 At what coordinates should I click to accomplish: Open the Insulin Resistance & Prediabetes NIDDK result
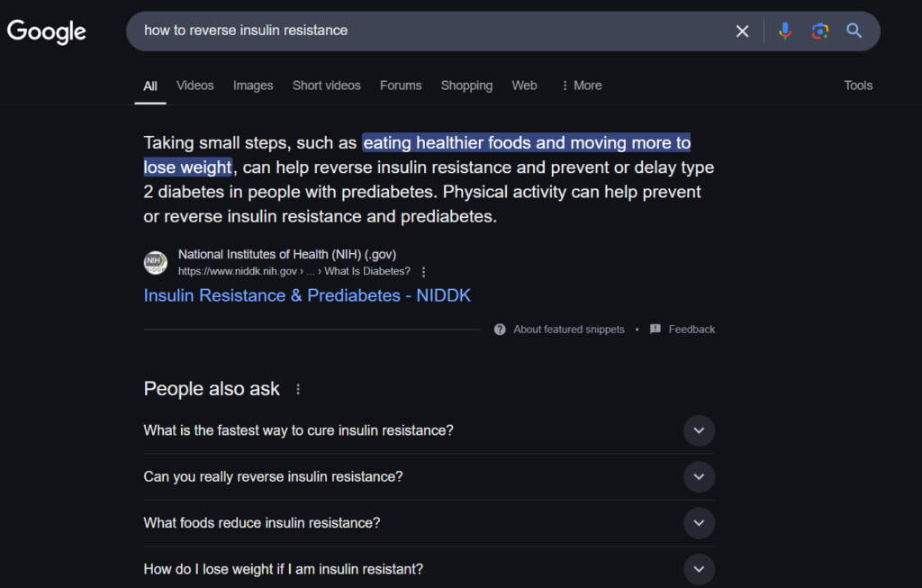coord(307,295)
